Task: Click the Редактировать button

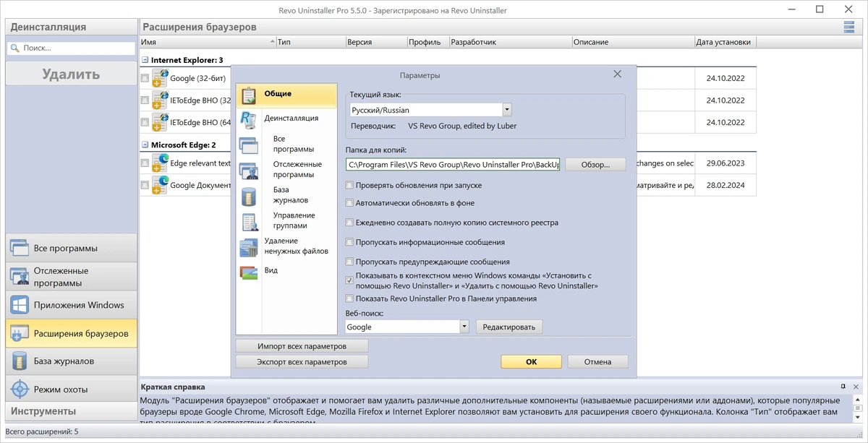Action: tap(509, 327)
